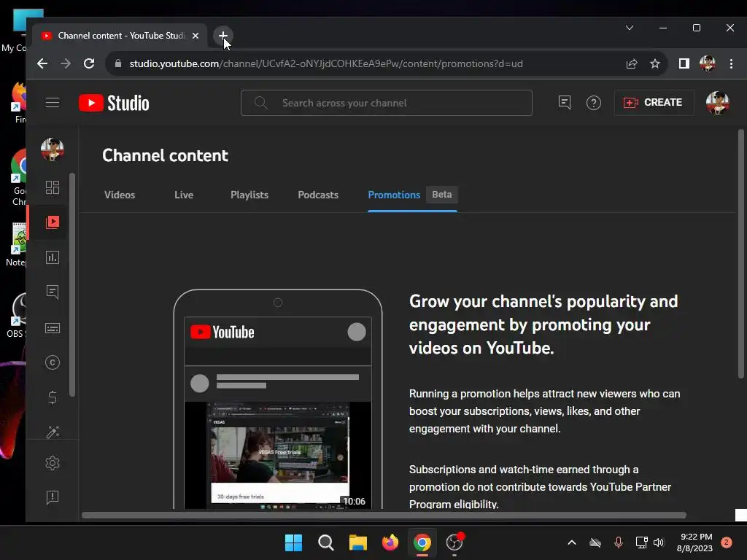Switch to the Podcasts tab
Screen dimensions: 747x560
[x=318, y=195]
